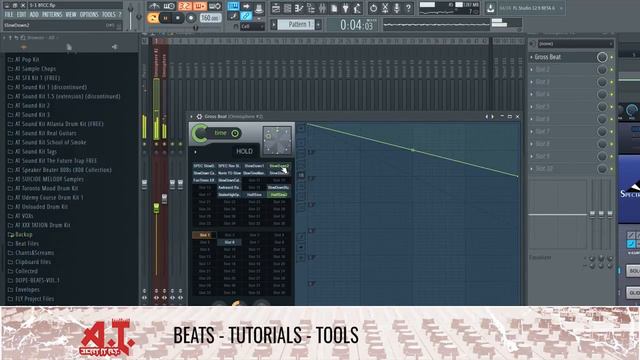640x360 pixels.
Task: Arm the transport record button
Action: click(191, 18)
